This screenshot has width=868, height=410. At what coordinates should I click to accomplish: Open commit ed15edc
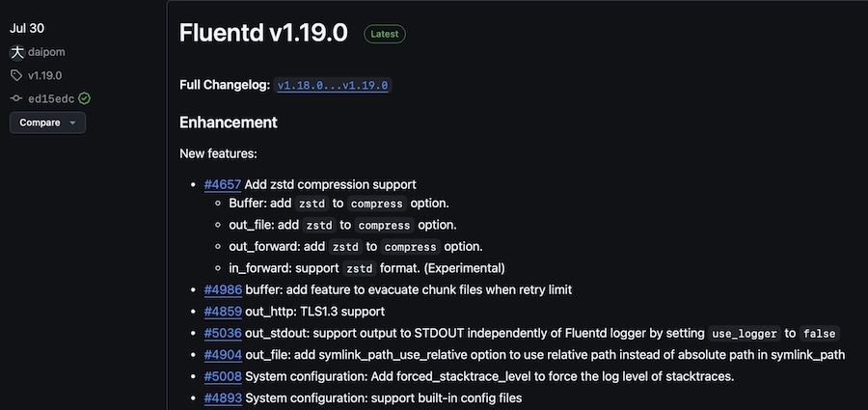51,98
